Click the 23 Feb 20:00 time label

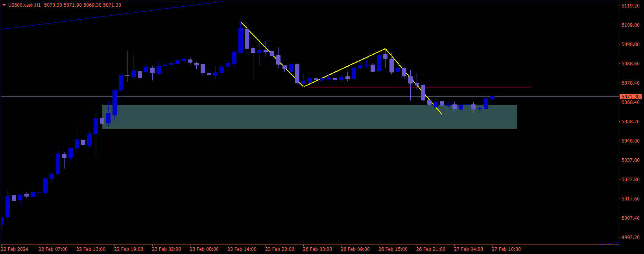click(x=280, y=249)
